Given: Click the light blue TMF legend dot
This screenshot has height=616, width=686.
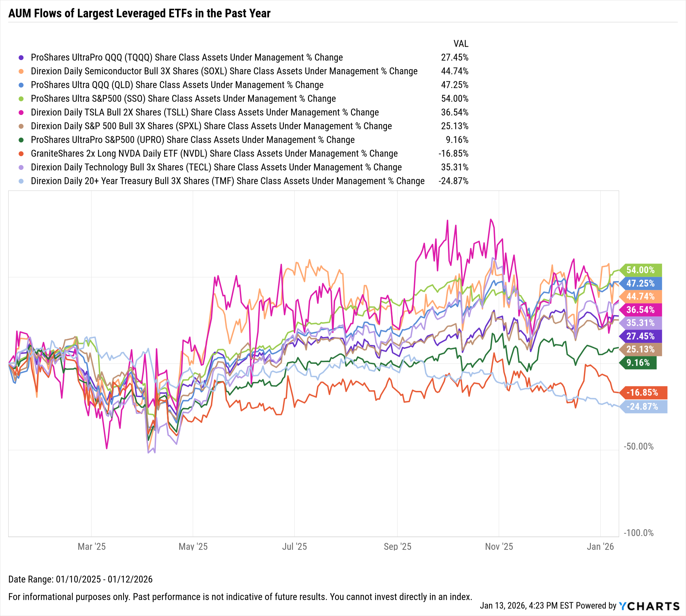Looking at the screenshot, I should [x=21, y=181].
